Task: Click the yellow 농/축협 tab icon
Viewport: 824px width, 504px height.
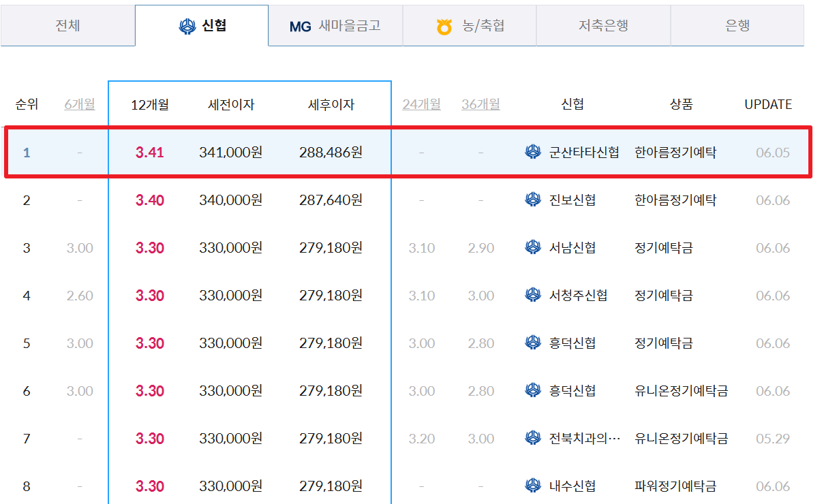Action: pyautogui.click(x=444, y=27)
